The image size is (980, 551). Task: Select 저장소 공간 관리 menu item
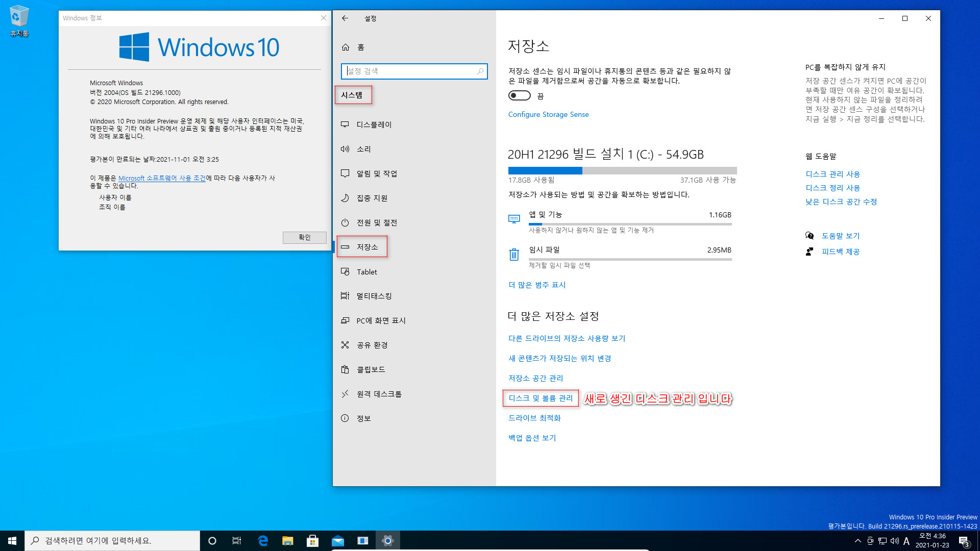[535, 378]
